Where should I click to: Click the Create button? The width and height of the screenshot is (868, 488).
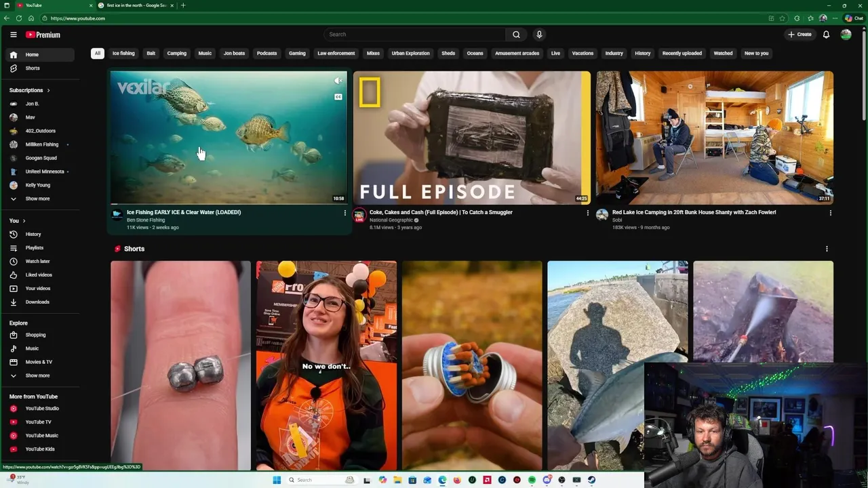pyautogui.click(x=800, y=35)
